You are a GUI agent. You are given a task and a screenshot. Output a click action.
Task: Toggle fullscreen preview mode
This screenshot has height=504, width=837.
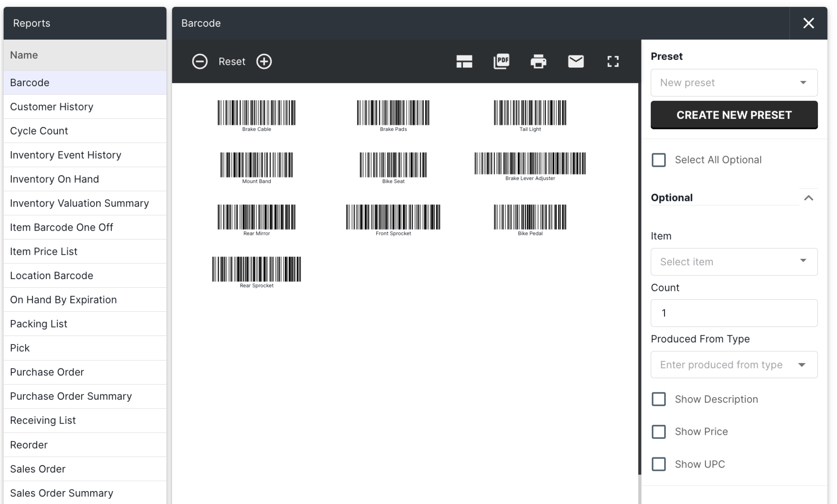(613, 61)
